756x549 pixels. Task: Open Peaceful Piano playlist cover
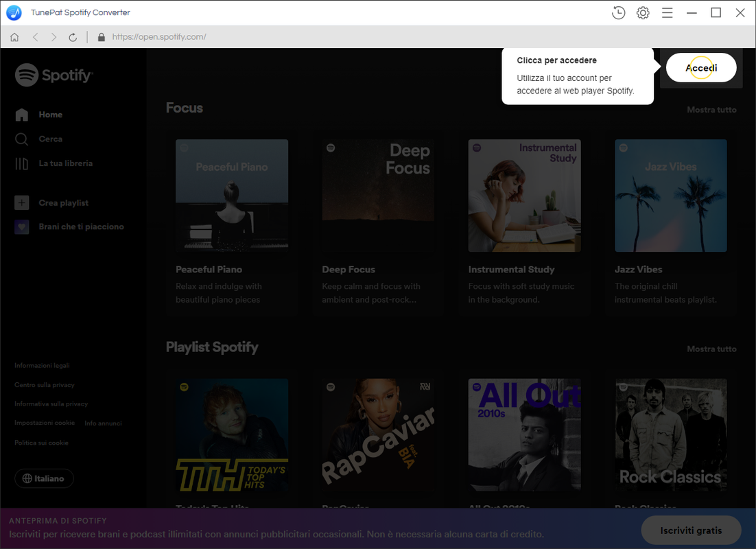click(232, 196)
